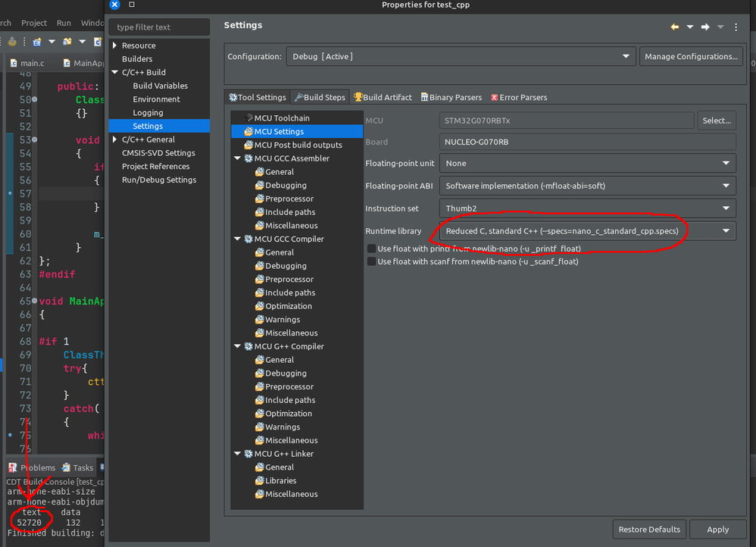Viewport: 756px width, 547px height.
Task: Open the three-dot view menu icon
Action: (x=736, y=27)
